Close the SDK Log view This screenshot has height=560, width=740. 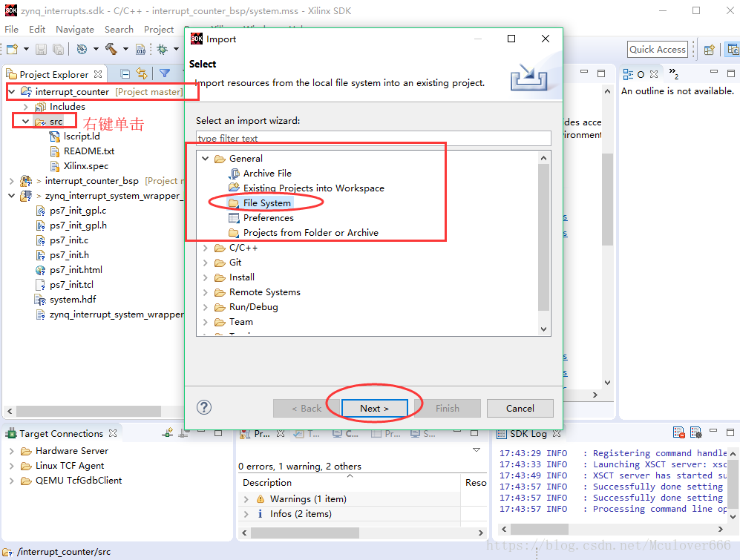click(557, 433)
